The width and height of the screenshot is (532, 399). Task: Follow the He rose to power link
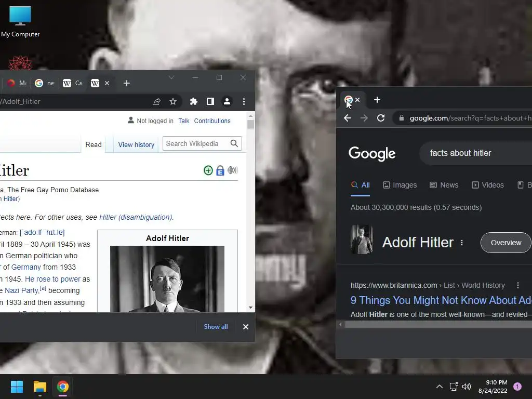coord(52,279)
